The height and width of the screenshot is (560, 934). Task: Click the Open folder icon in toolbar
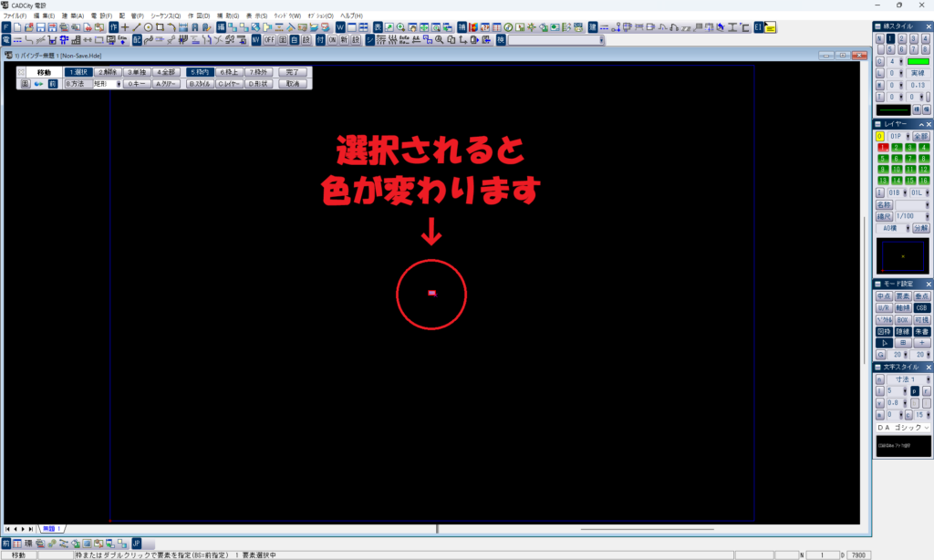click(x=28, y=27)
